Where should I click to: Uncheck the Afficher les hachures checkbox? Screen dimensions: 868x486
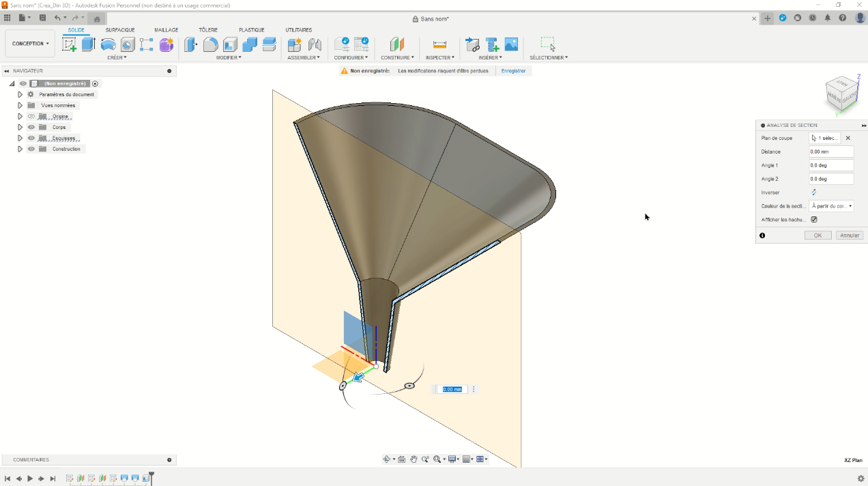click(x=813, y=220)
